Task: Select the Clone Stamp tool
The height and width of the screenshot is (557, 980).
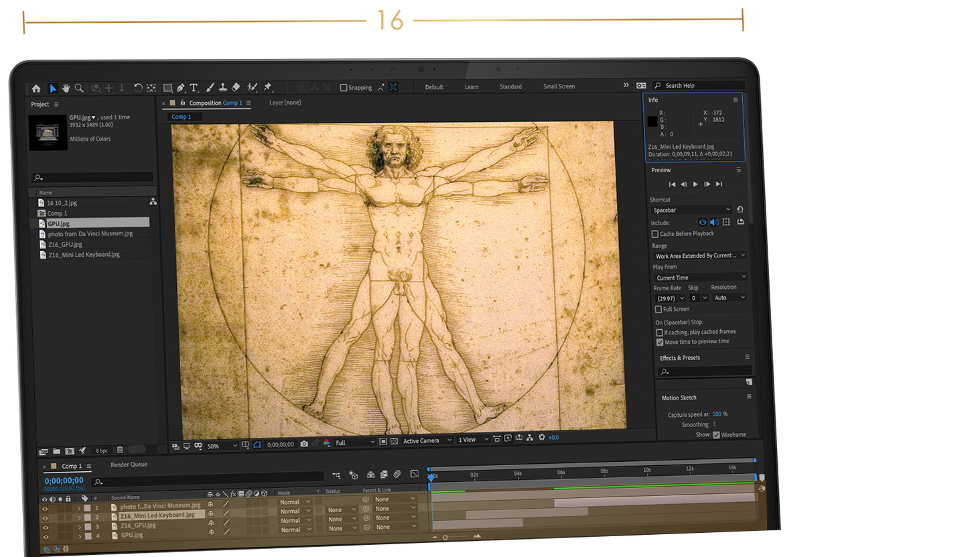Action: (222, 88)
